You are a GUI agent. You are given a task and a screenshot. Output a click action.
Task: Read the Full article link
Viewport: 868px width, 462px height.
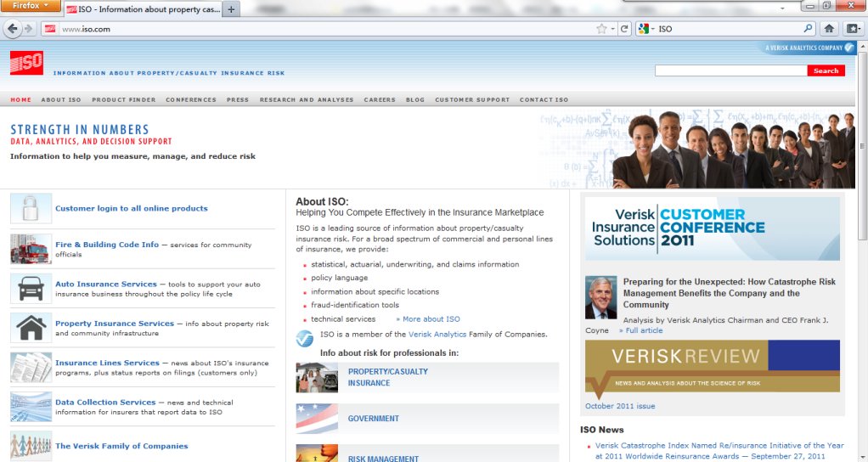pos(640,330)
